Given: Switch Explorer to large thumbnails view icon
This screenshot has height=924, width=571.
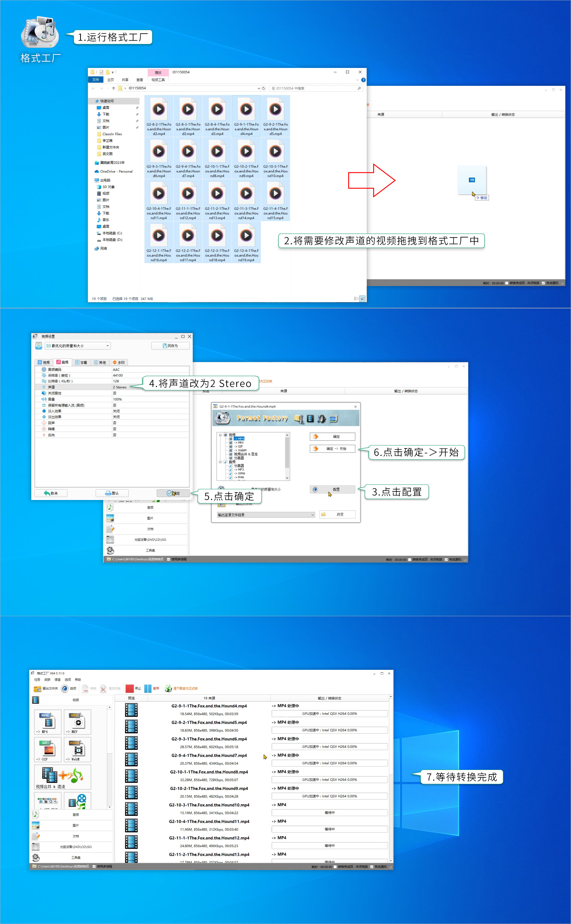Looking at the screenshot, I should (x=362, y=299).
